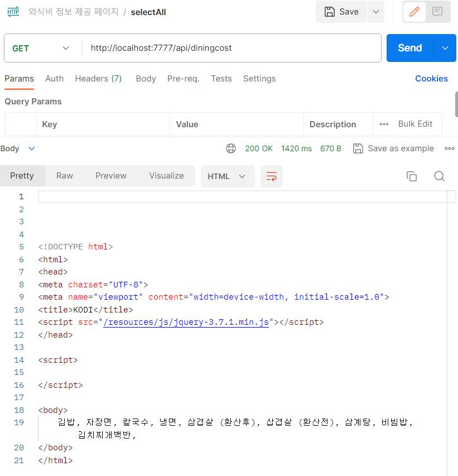
Task: Open the Pre-req. tab
Action: 184,79
